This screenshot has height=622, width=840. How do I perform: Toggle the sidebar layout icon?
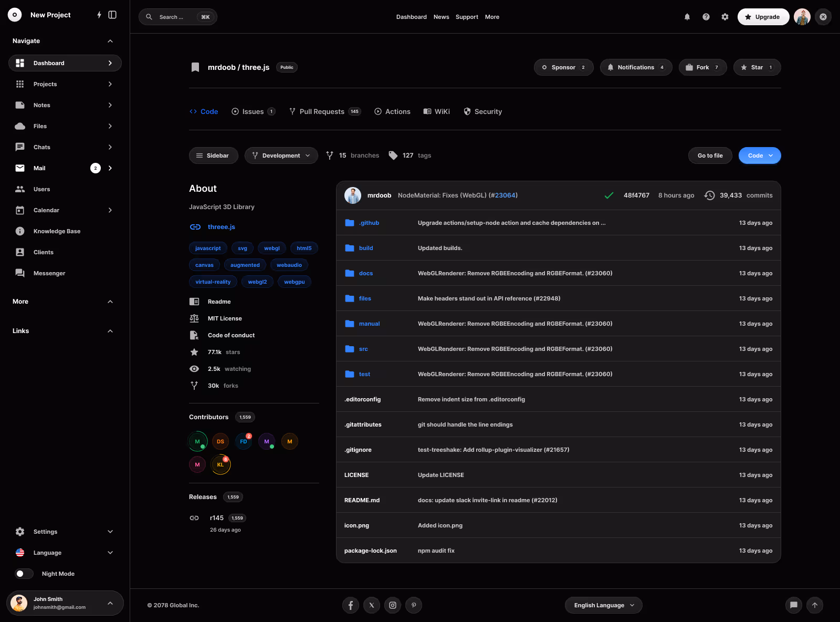tap(112, 15)
